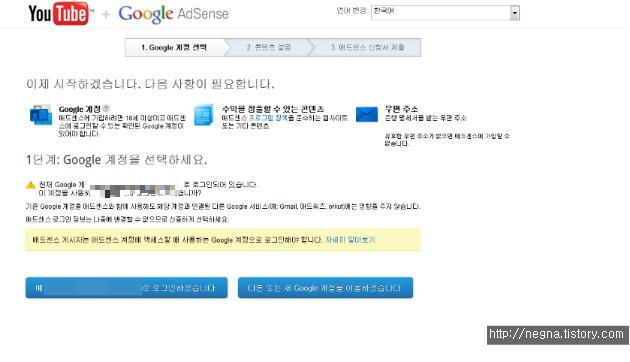The width and height of the screenshot is (630, 362).
Task: Click the blue envelope mail address icon
Action: click(366, 114)
